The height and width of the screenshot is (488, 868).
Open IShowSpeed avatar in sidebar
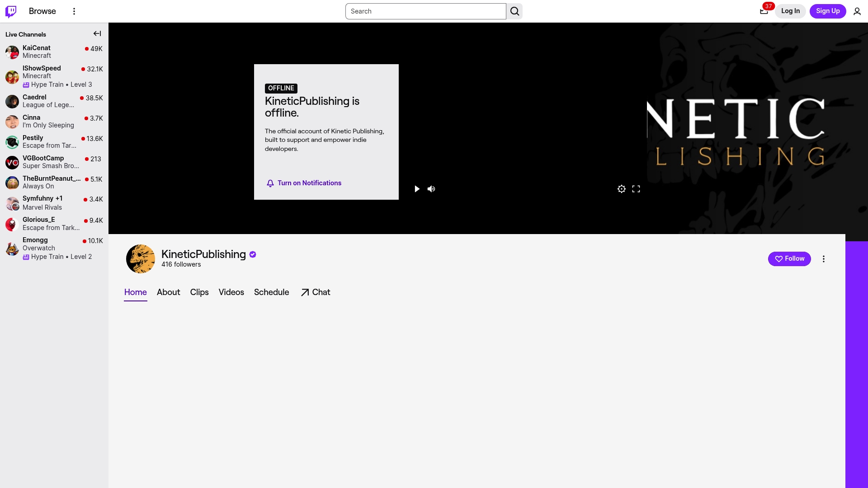point(12,77)
